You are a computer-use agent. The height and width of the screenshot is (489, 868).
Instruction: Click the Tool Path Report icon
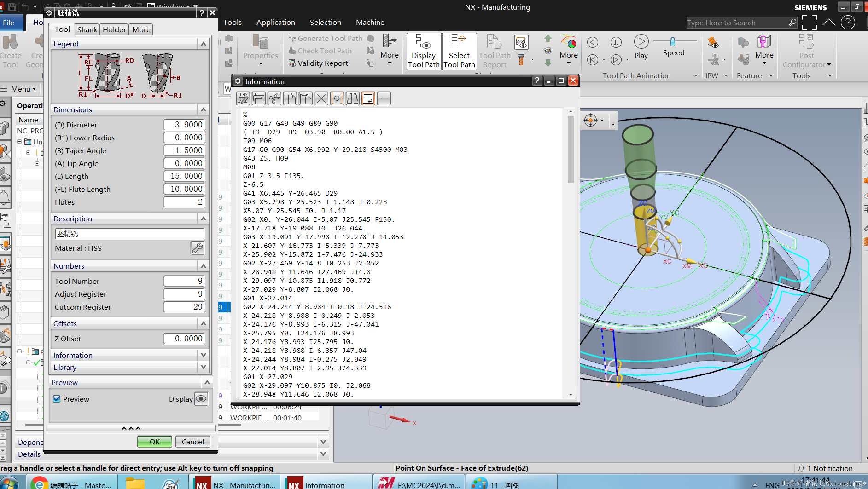click(x=495, y=51)
